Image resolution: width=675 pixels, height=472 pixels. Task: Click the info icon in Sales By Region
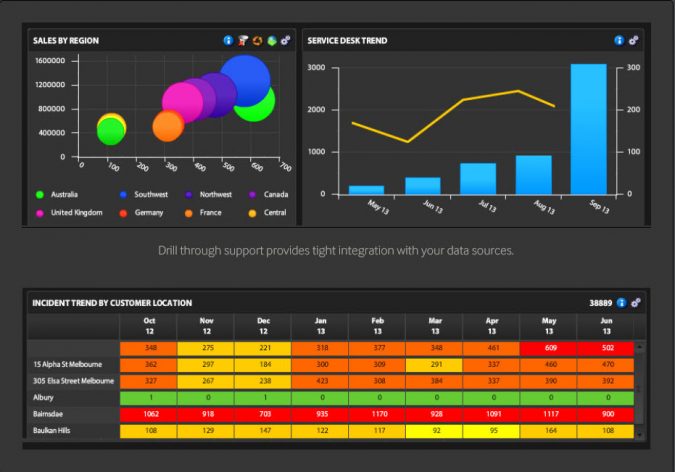[228, 40]
